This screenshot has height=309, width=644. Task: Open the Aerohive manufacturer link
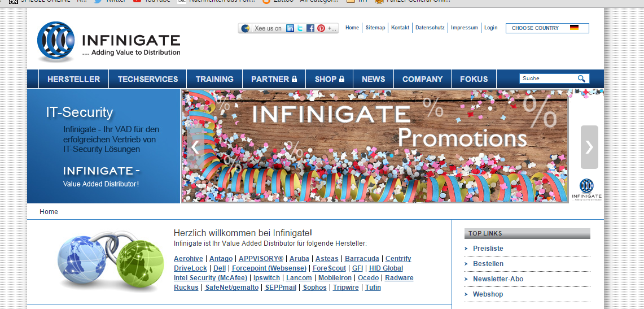click(188, 259)
